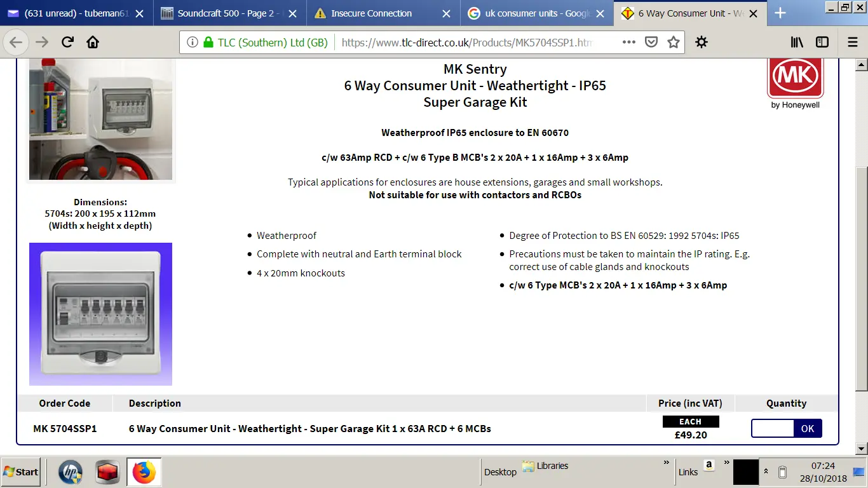868x488 pixels.
Task: Open the Library bookmarks and history icon
Action: (797, 43)
